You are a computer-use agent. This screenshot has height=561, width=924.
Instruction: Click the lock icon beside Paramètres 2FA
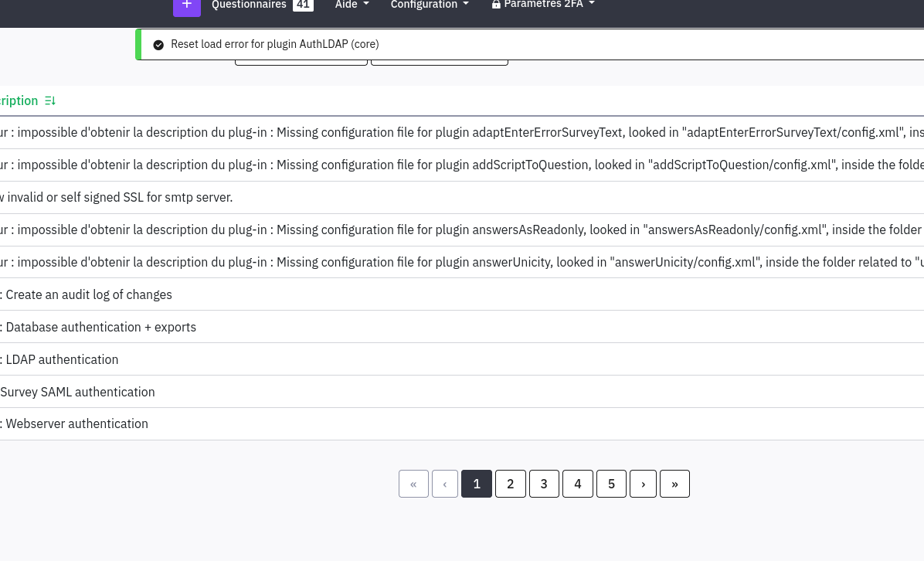click(x=496, y=5)
